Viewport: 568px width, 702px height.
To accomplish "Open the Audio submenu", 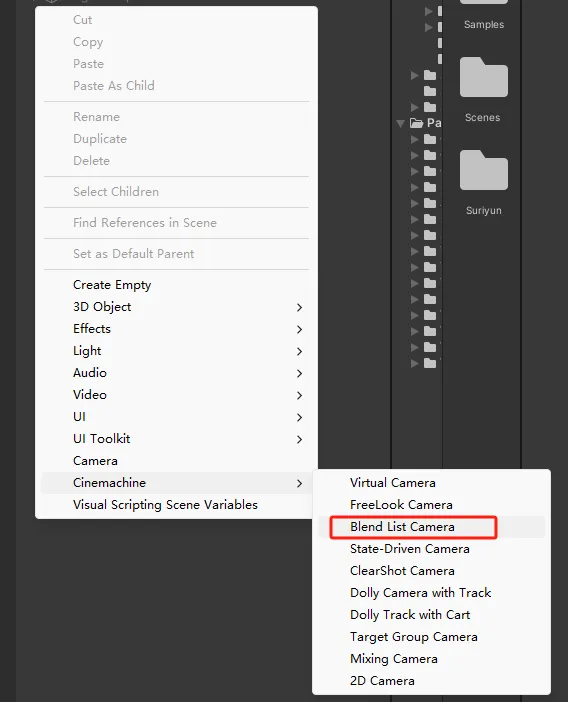I will tap(176, 372).
